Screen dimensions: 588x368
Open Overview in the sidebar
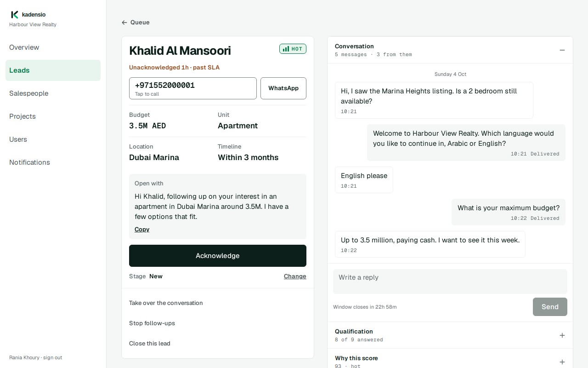pos(53,47)
